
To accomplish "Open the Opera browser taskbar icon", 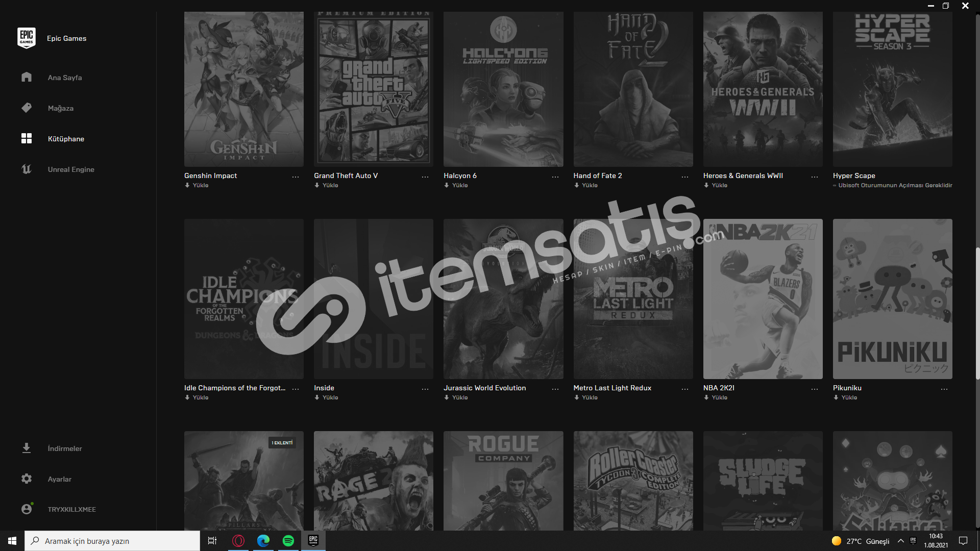I will click(x=238, y=541).
